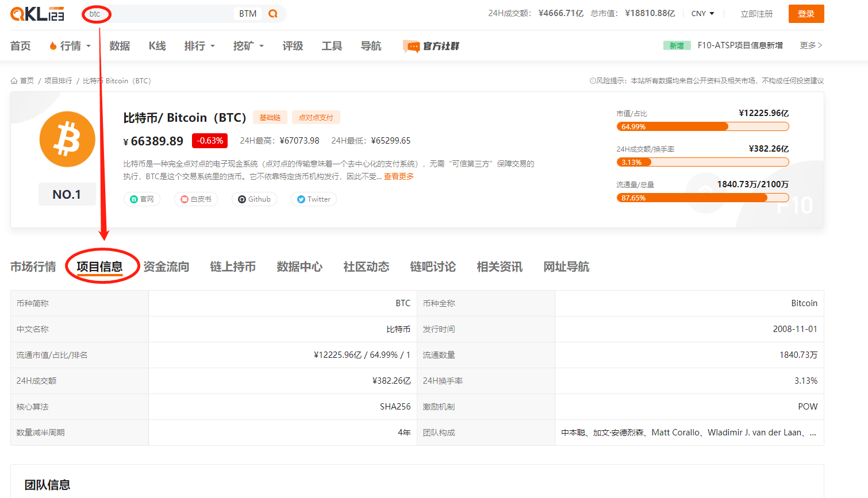Expand the 行情 menu dropdown
The height and width of the screenshot is (498, 868).
(x=89, y=46)
